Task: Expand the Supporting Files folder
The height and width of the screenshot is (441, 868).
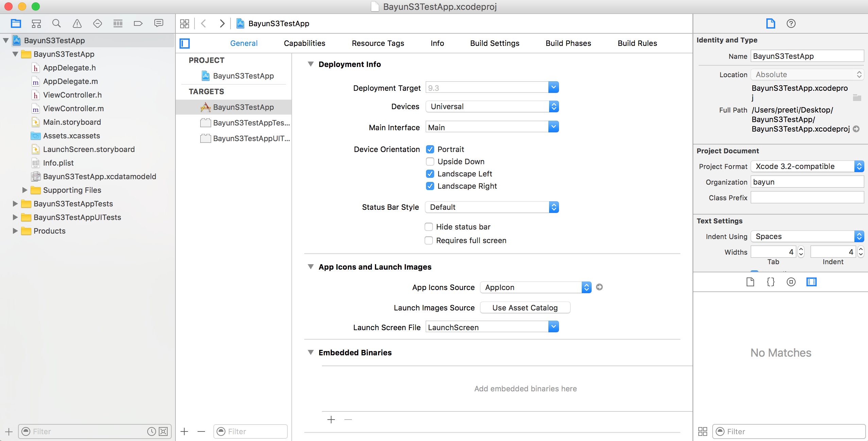Action: point(25,190)
